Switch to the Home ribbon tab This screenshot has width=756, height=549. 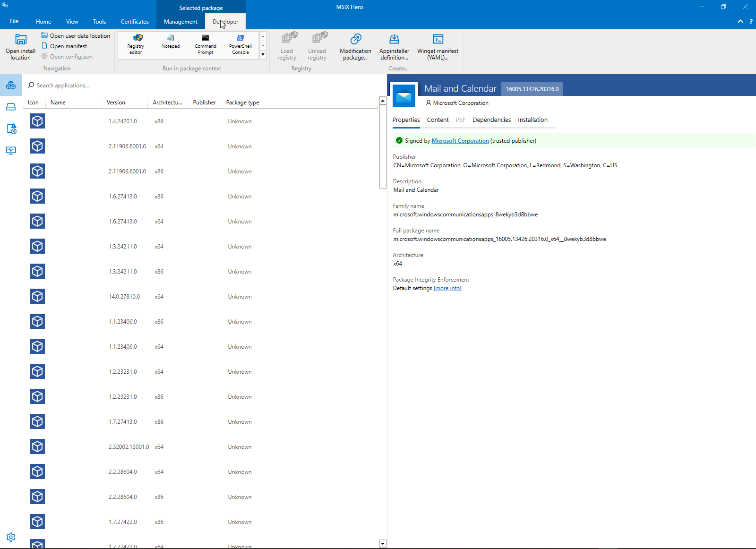coord(43,21)
